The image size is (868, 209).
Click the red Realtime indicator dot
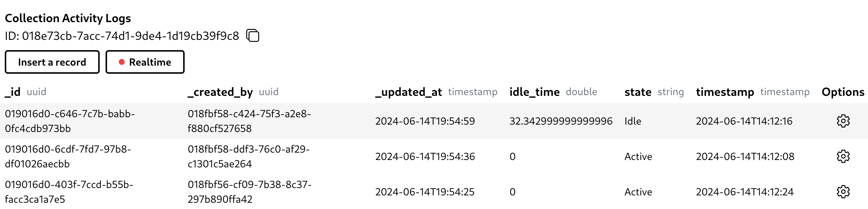[x=122, y=62]
